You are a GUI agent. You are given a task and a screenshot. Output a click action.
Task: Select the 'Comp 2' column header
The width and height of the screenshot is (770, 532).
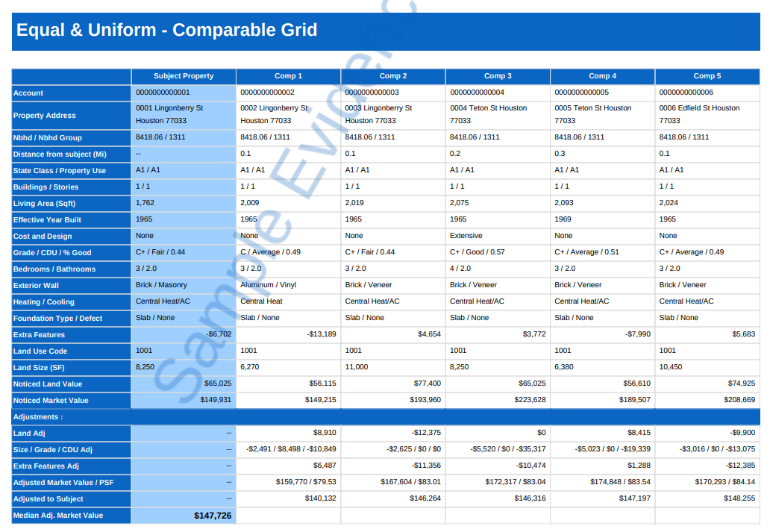pyautogui.click(x=393, y=76)
